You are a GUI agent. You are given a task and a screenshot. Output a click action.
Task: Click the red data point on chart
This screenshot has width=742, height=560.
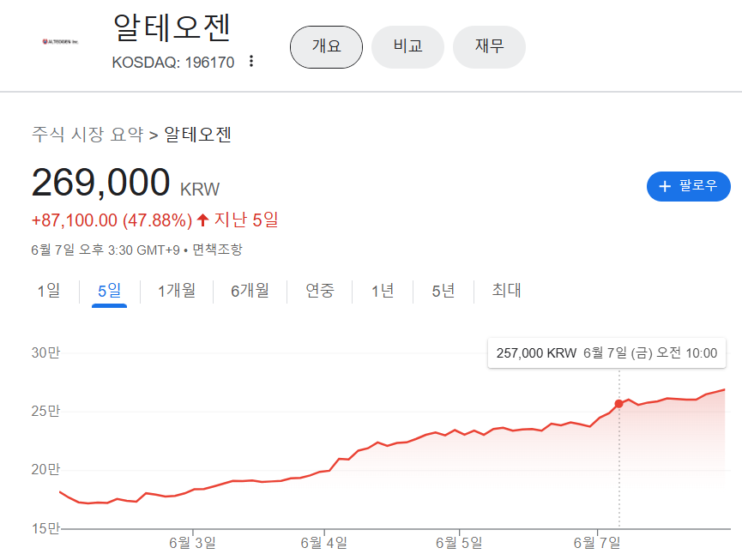tap(618, 404)
